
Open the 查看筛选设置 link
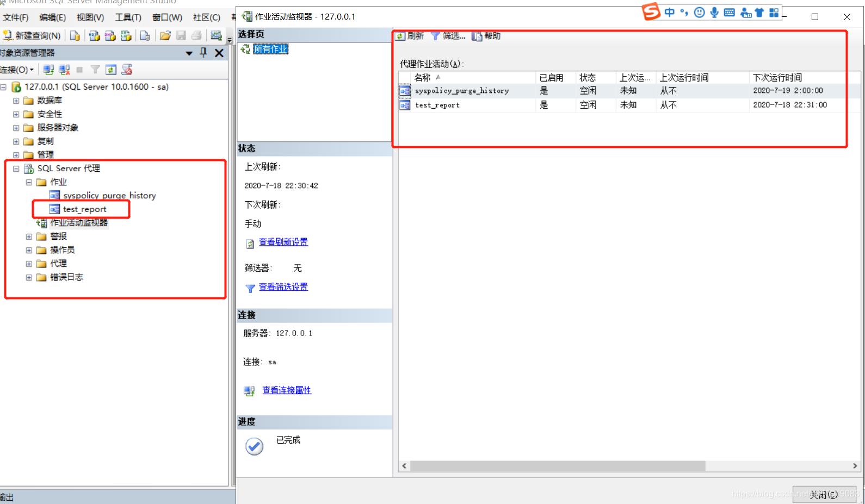coord(283,287)
